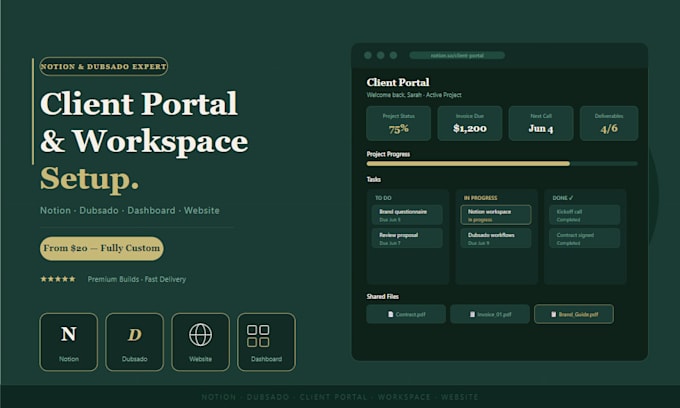Viewport: 680px width, 408px height.
Task: Open the Kickoff call completed task
Action: 585,215
